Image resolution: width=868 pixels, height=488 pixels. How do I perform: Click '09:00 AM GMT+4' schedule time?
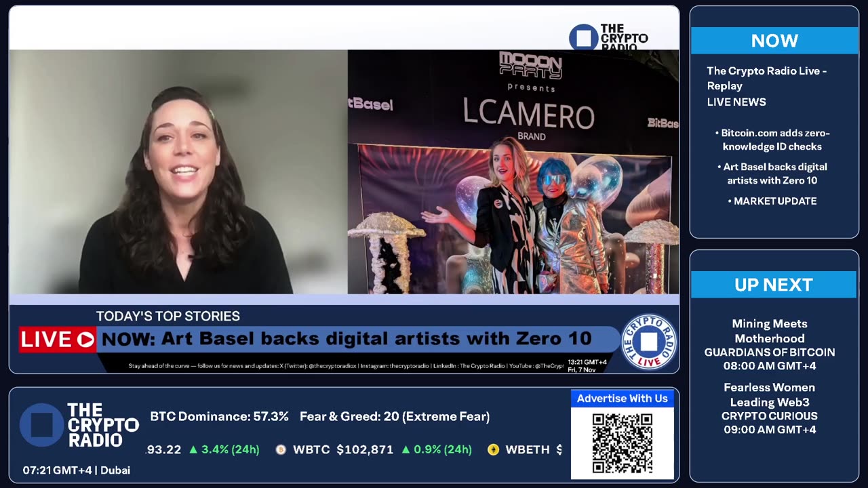click(x=770, y=430)
